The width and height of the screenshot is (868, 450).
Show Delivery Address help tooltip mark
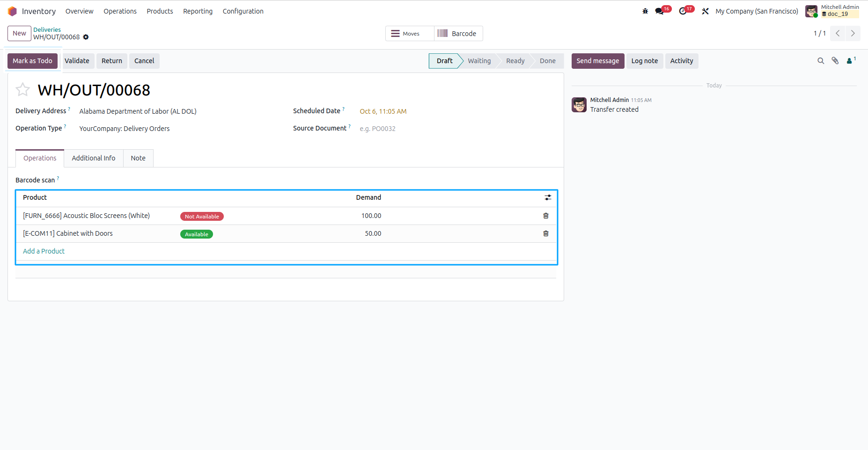[69, 109]
